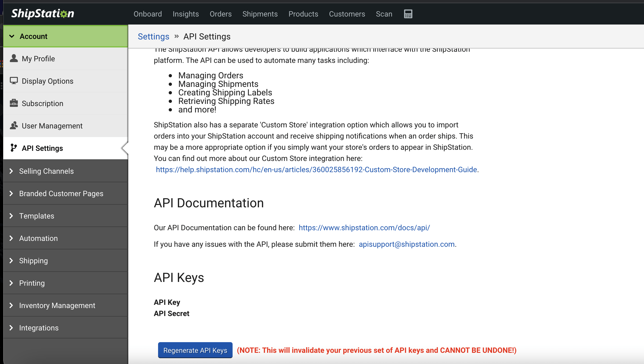Go to the Customers tab
The image size is (644, 364).
[347, 14]
